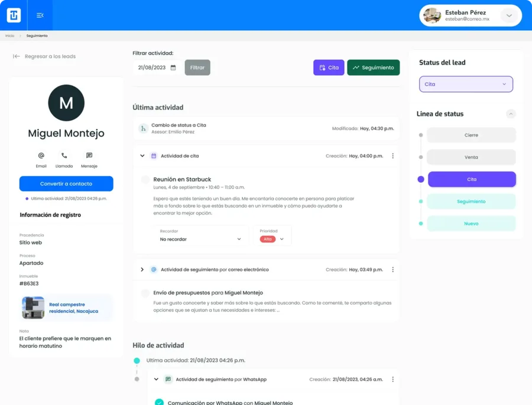
Task: Click the app logo in top-left corner
Action: [x=12, y=15]
